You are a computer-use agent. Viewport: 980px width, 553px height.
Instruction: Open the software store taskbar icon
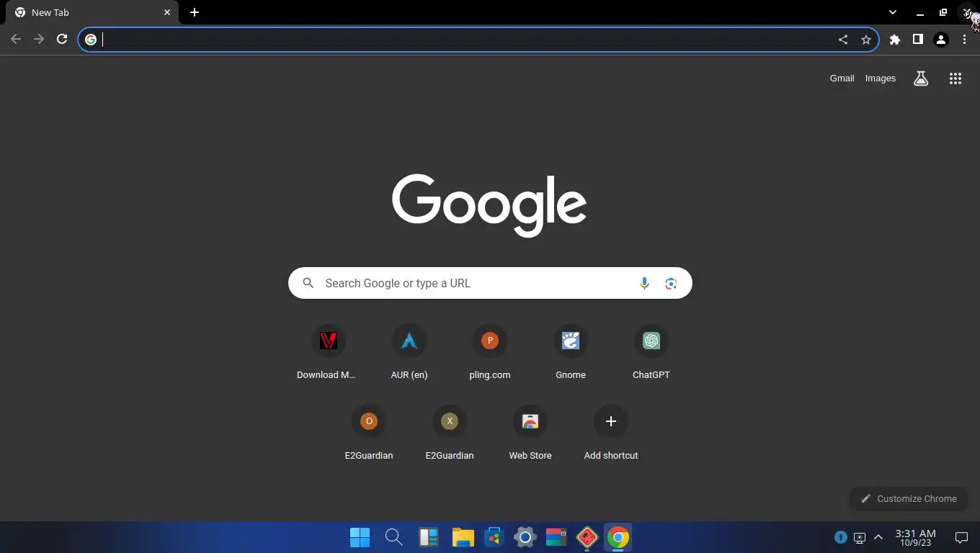(494, 537)
